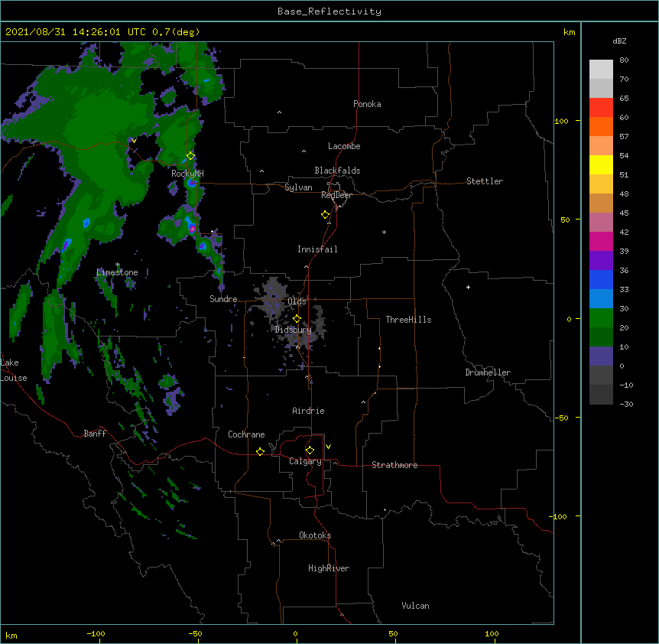Screen dimensions: 659x644
Task: Click the Blackfalds city label
Action: (x=337, y=171)
